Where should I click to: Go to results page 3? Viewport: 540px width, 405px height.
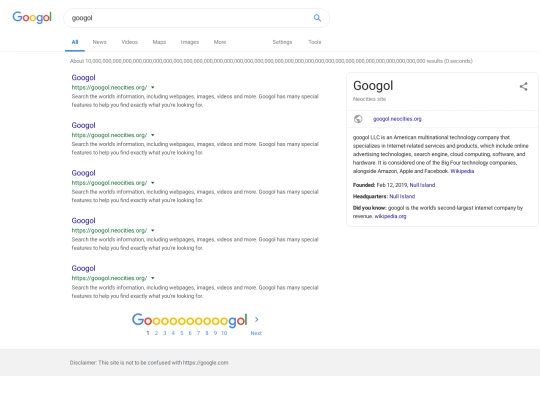165,333
